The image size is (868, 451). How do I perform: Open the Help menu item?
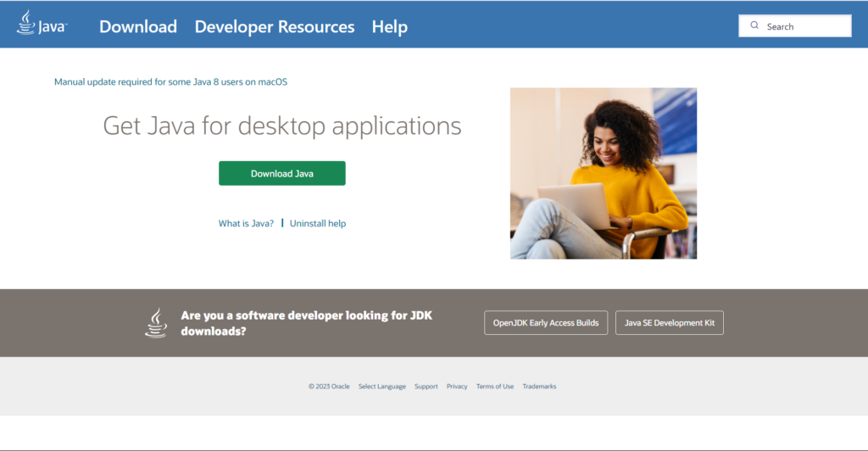pyautogui.click(x=390, y=26)
